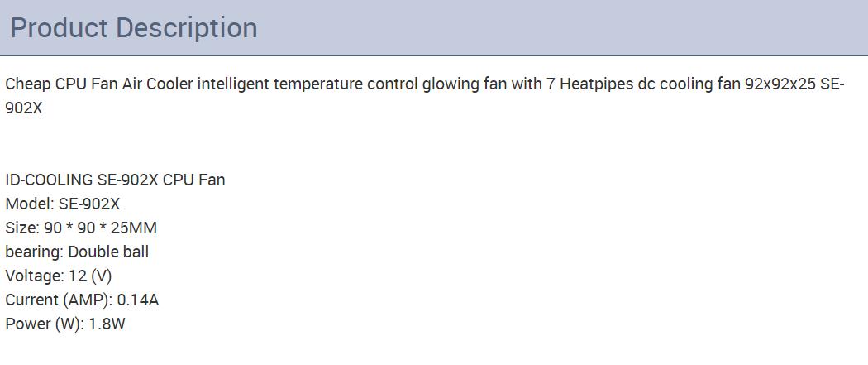Click the 'Power (W): 1.8W' line
868x365 pixels.
pos(65,324)
